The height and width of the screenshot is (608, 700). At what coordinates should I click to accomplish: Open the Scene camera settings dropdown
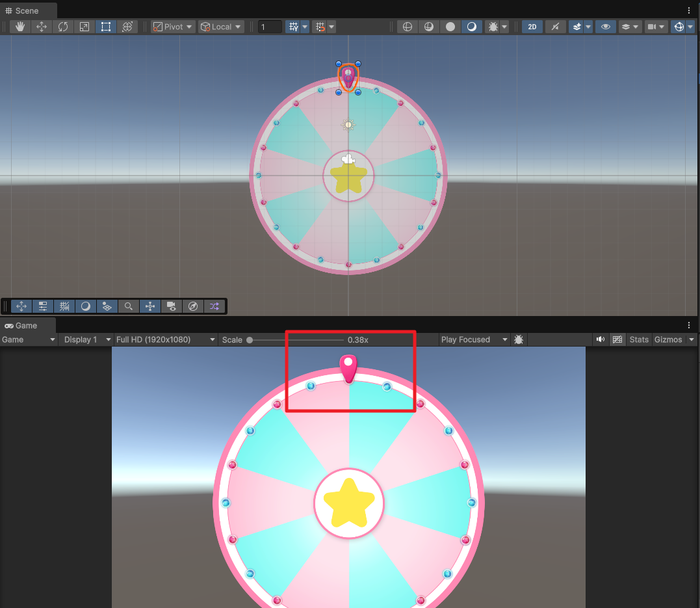[656, 27]
